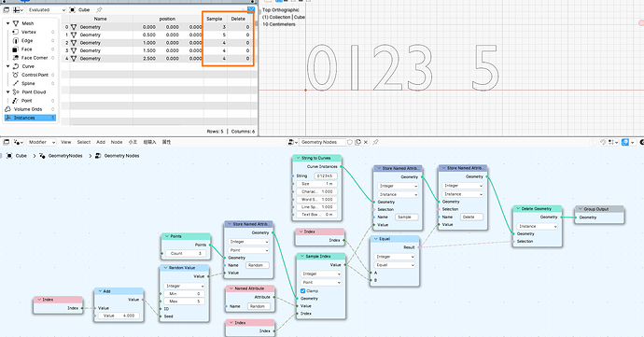
Task: Click Name field containing Sample
Action: click(406, 217)
